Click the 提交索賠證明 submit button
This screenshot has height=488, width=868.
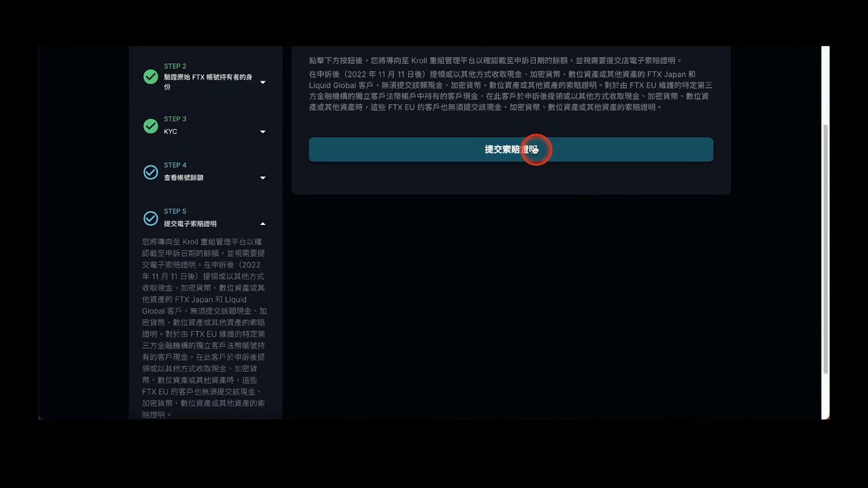coord(510,150)
